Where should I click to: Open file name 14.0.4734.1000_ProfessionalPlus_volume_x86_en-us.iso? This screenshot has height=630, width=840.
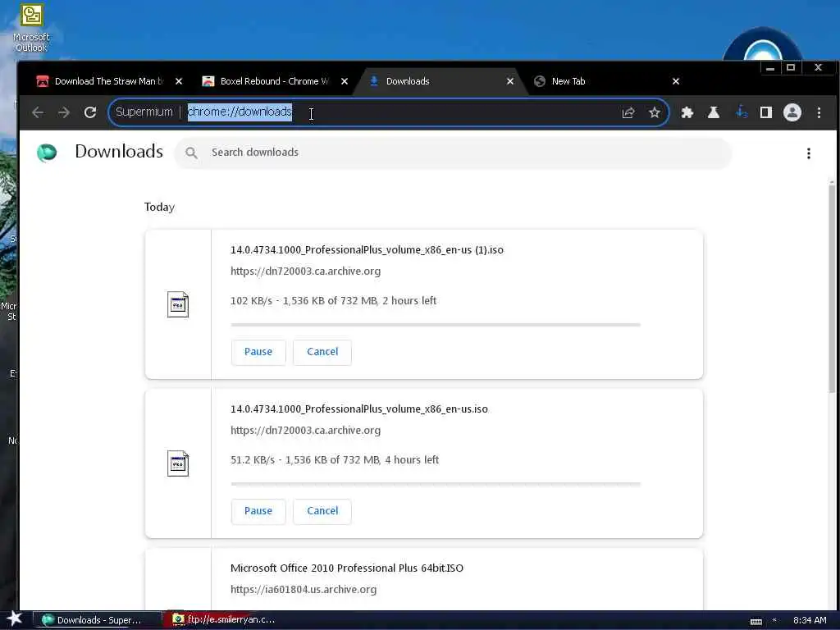359,409
